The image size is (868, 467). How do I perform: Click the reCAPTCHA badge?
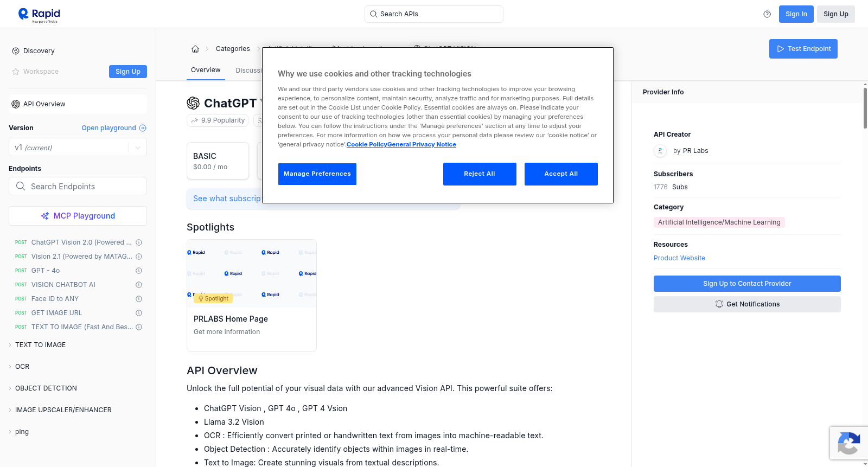[x=848, y=443]
